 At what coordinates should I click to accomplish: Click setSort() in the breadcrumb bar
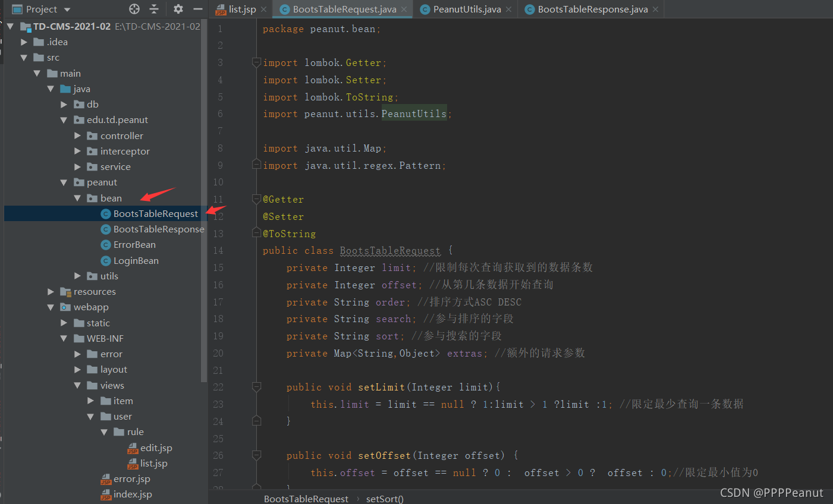[385, 499]
